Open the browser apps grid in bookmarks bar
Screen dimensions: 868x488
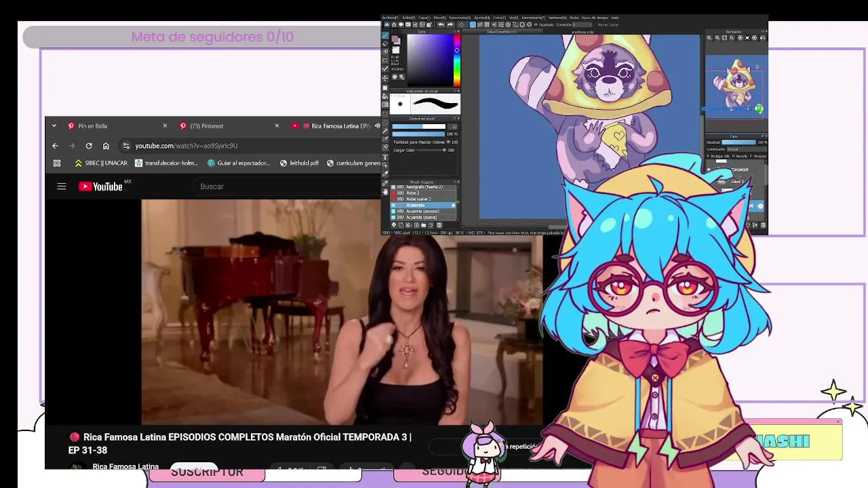(57, 163)
